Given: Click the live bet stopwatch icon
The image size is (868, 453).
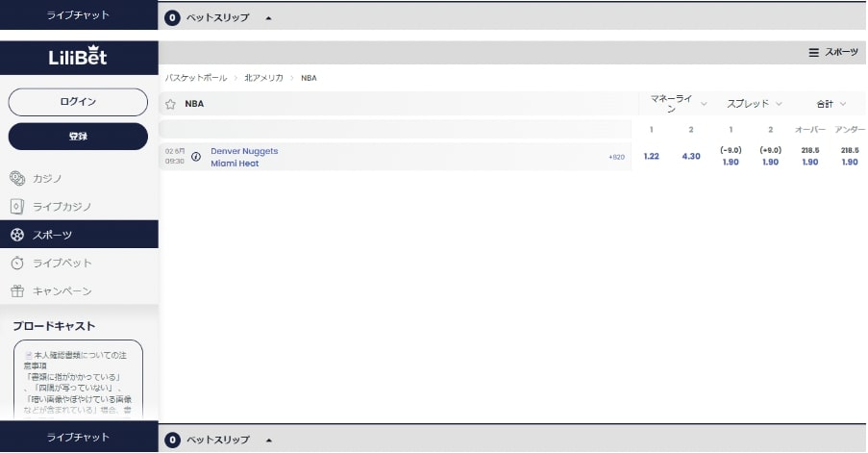Looking at the screenshot, I should [x=17, y=264].
